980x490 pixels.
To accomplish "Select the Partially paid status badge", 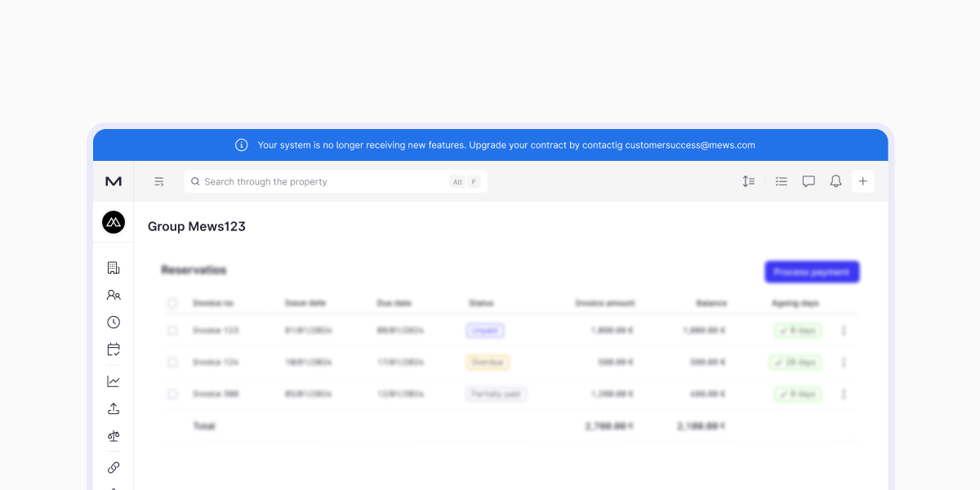I will pos(496,394).
